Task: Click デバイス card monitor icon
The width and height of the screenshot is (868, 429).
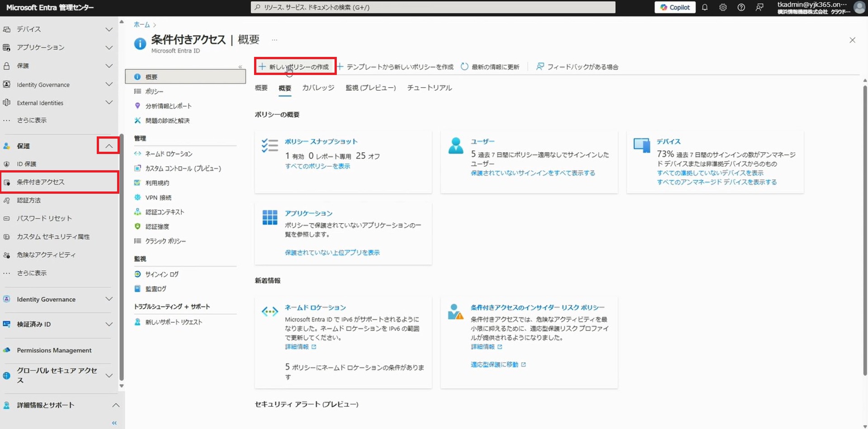Action: pos(642,145)
